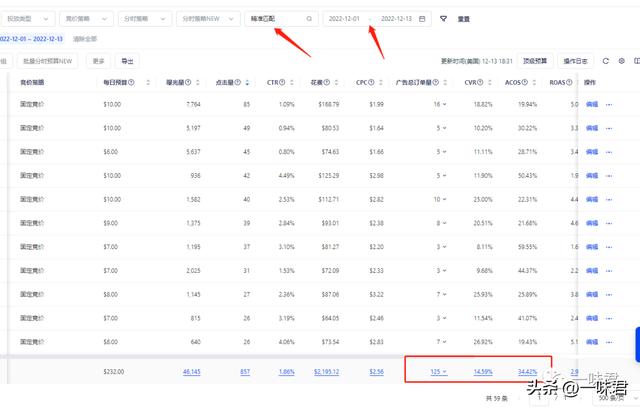
Task: Open the first filter dropdown on the left
Action: point(27,19)
